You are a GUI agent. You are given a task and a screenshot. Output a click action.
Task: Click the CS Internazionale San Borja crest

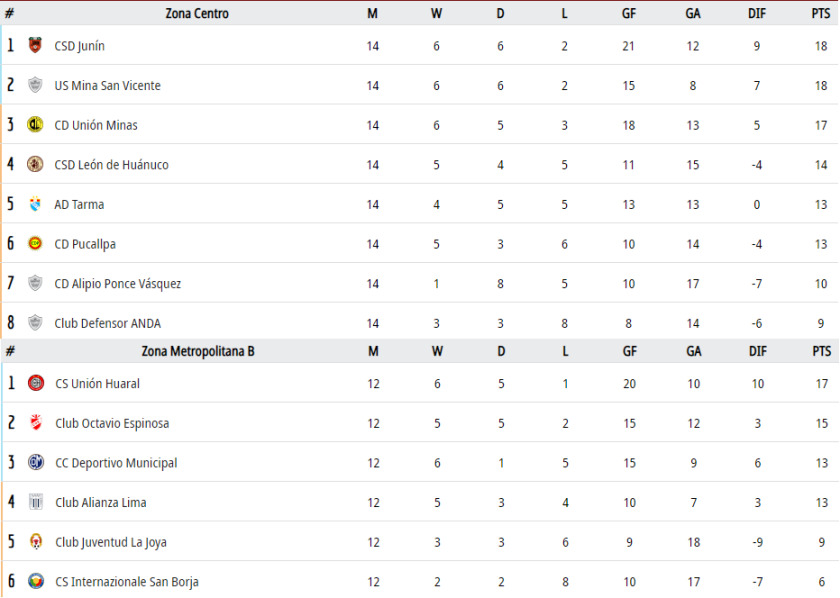click(36, 581)
